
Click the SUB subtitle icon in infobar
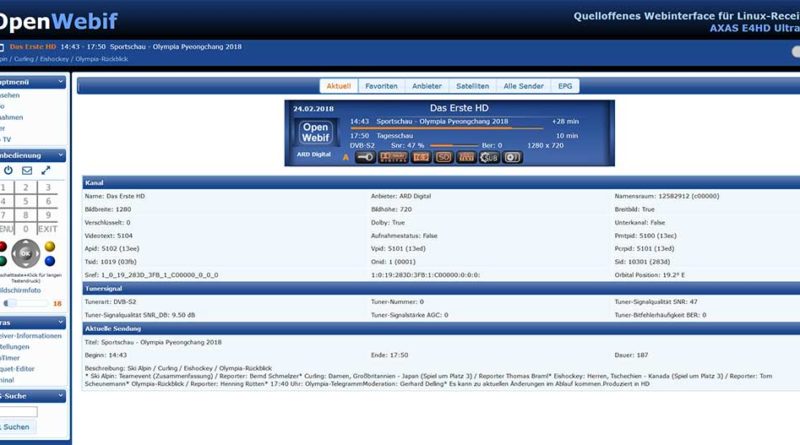pos(489,157)
